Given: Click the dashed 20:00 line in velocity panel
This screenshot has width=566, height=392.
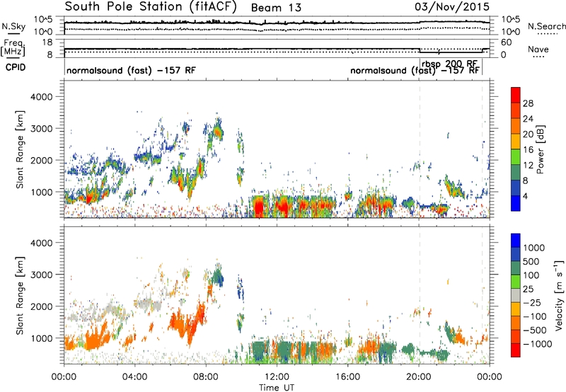Looking at the screenshot, I should click(420, 295).
